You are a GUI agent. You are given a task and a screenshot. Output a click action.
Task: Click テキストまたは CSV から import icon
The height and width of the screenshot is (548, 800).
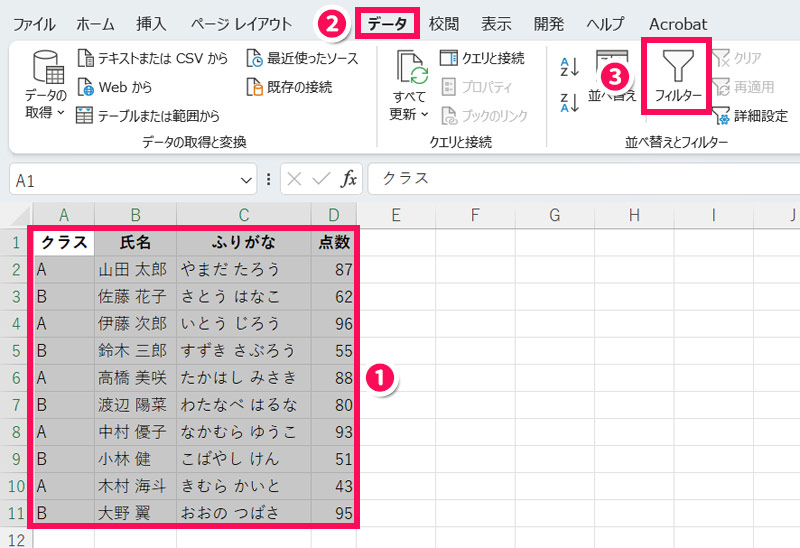point(85,58)
